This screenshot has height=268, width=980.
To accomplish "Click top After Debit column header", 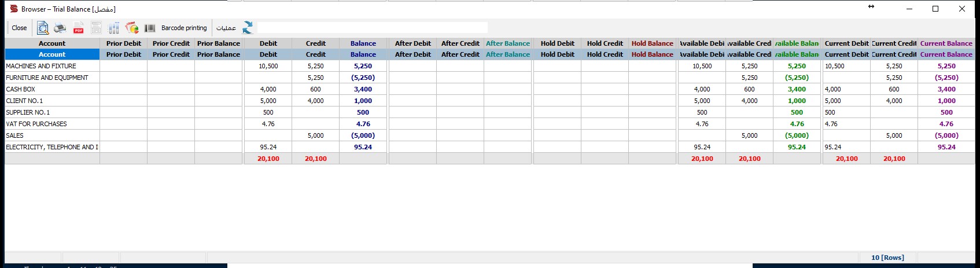I will click(413, 43).
